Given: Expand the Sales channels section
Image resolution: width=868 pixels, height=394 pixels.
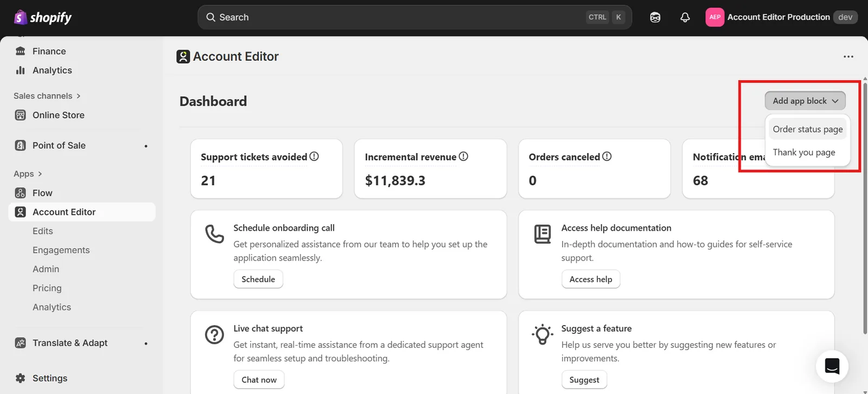Looking at the screenshot, I should [47, 96].
